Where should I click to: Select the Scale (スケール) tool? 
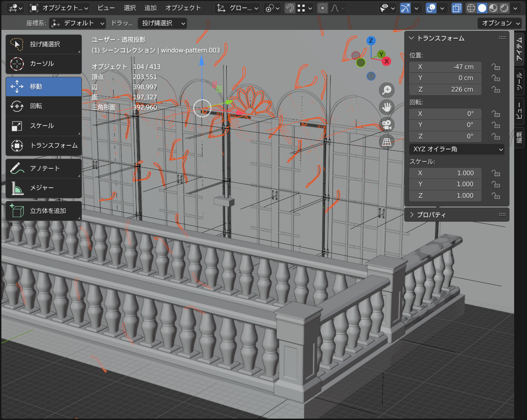tap(44, 126)
